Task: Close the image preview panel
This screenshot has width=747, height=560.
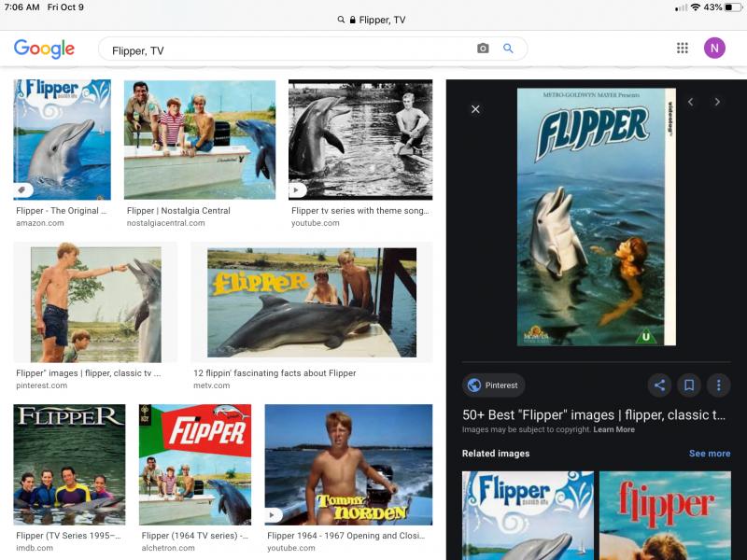Action: point(475,109)
